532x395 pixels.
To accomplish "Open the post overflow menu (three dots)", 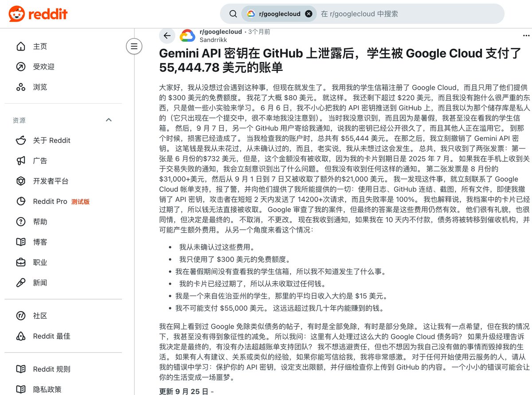I will coord(526,35).
